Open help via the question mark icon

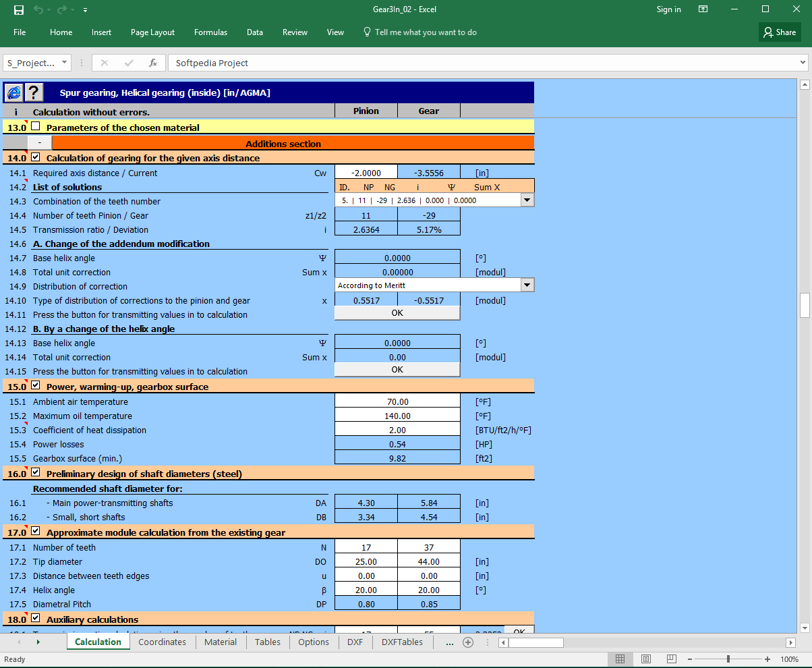pos(35,92)
